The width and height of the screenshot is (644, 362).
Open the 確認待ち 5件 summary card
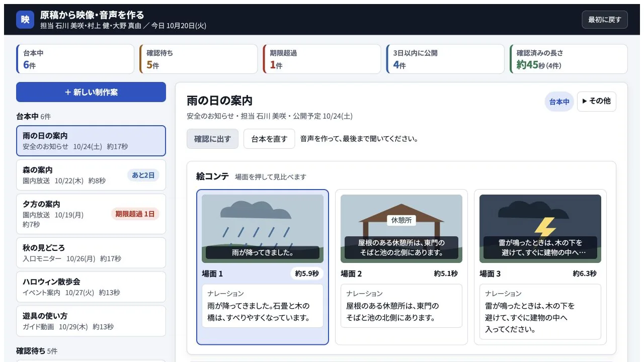click(199, 59)
